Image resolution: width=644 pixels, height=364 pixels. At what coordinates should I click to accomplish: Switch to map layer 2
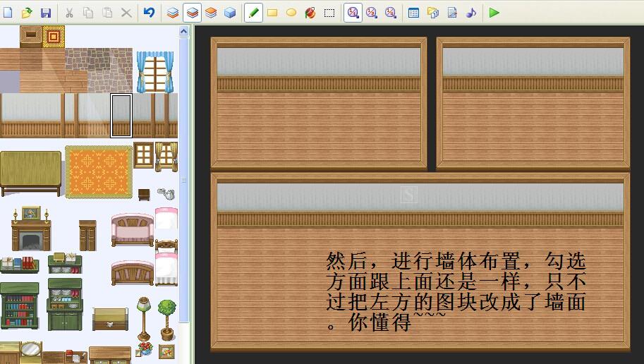(192, 13)
